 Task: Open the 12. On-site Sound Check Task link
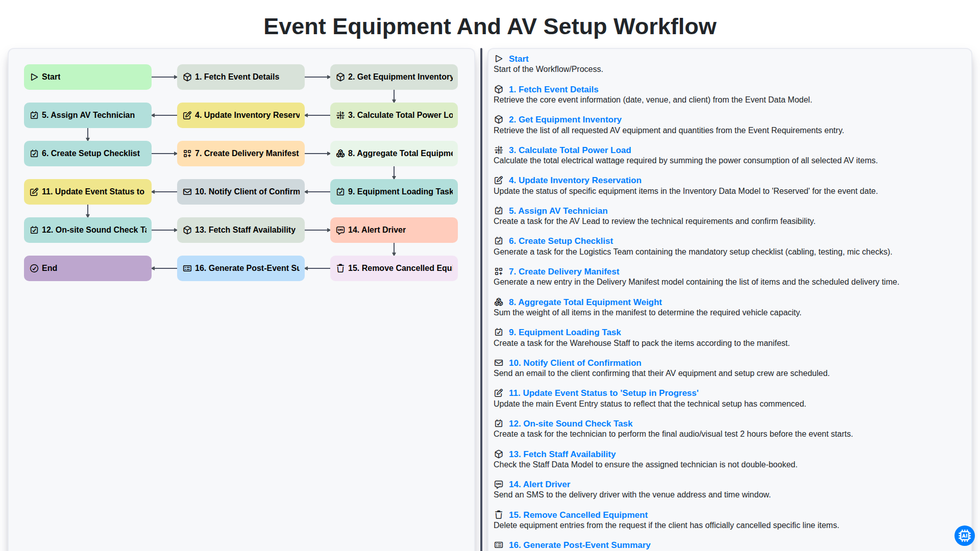571,423
